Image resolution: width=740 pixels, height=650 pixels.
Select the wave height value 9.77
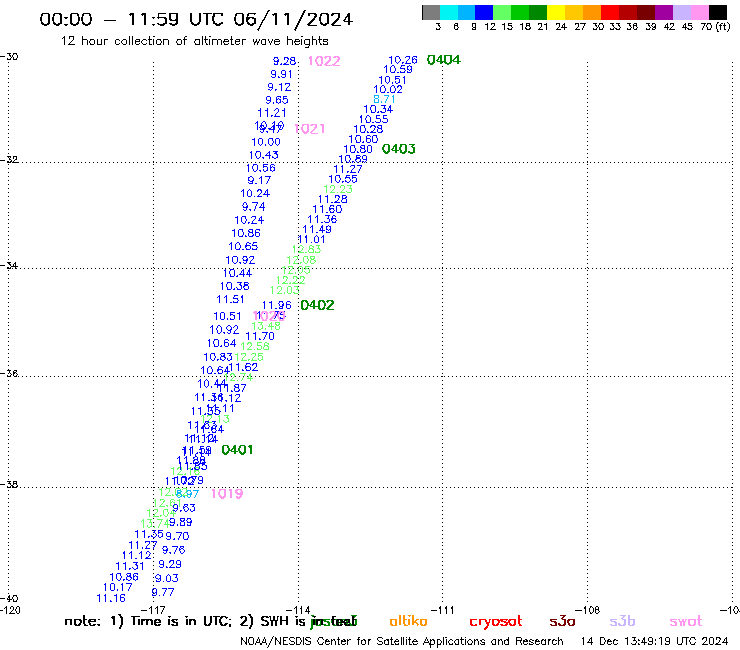point(163,592)
